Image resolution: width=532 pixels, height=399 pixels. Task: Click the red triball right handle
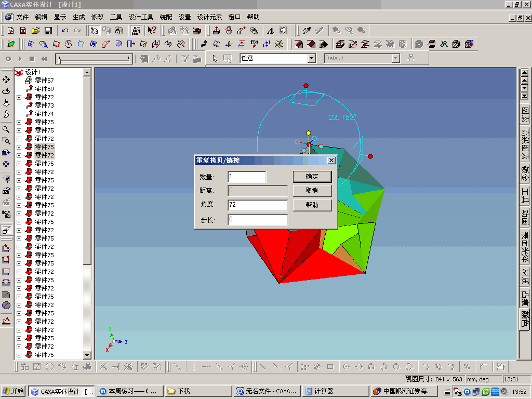(x=370, y=156)
